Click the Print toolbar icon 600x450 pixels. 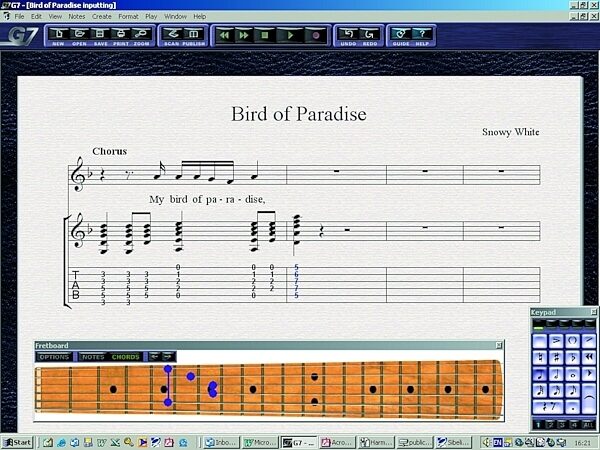tap(121, 34)
